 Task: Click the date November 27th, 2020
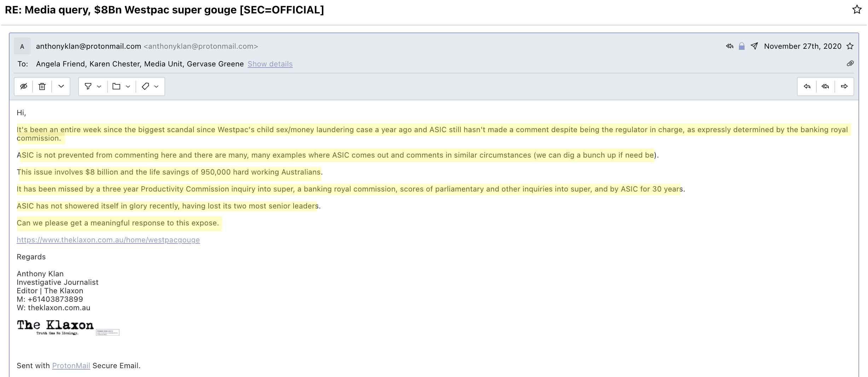tap(803, 46)
